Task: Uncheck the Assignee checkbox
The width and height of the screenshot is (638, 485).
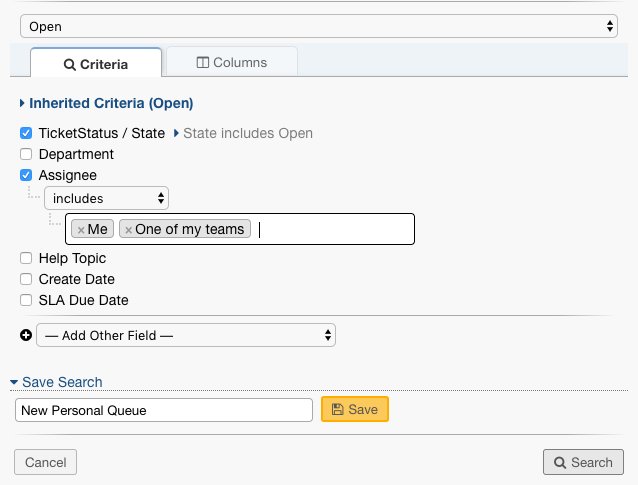Action: [x=26, y=176]
